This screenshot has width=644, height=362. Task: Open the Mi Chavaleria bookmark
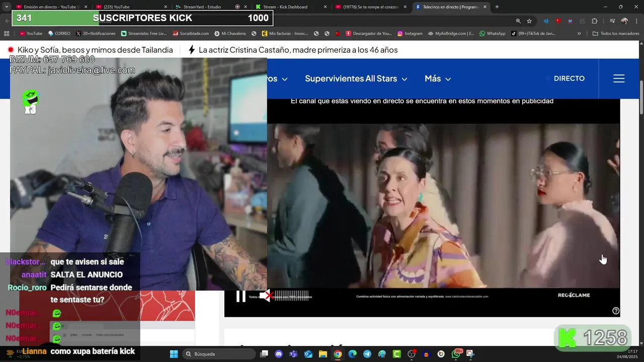coord(230,34)
